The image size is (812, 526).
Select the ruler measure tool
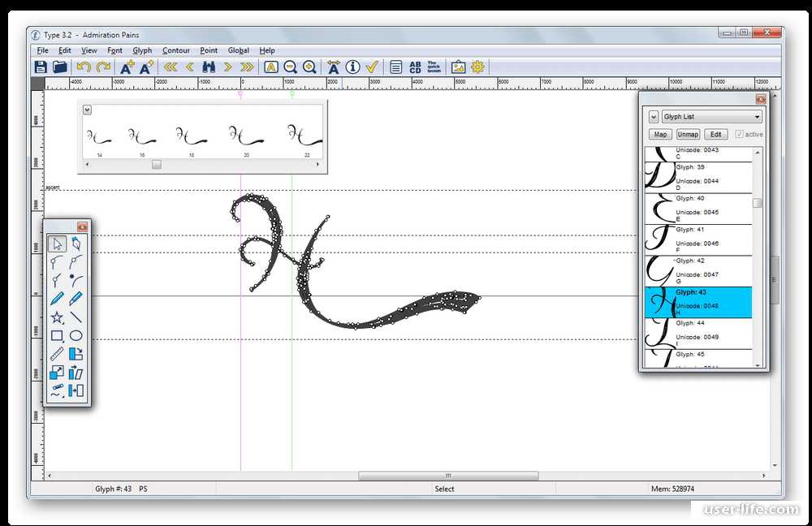tap(57, 354)
